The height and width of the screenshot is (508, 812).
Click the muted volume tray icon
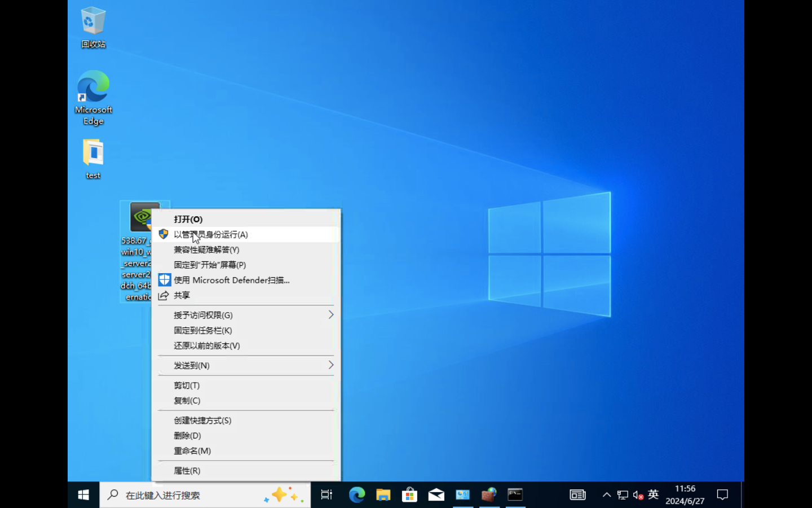[x=638, y=495]
